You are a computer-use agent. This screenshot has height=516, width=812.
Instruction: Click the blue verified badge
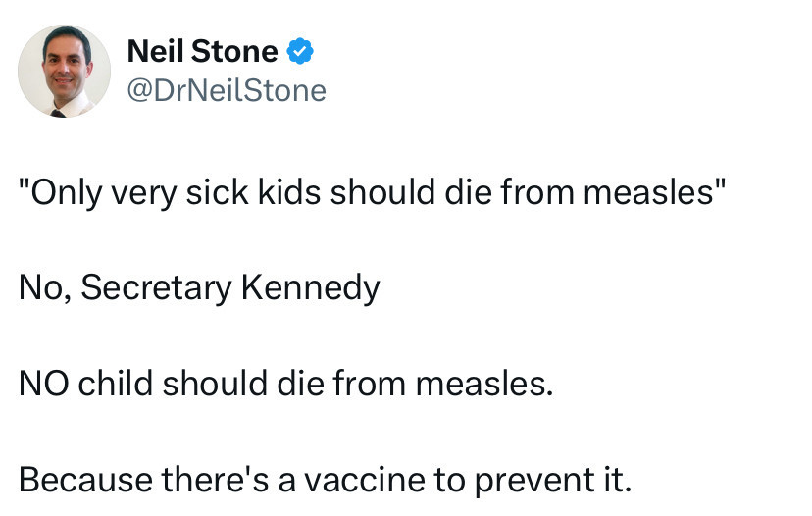pyautogui.click(x=300, y=51)
